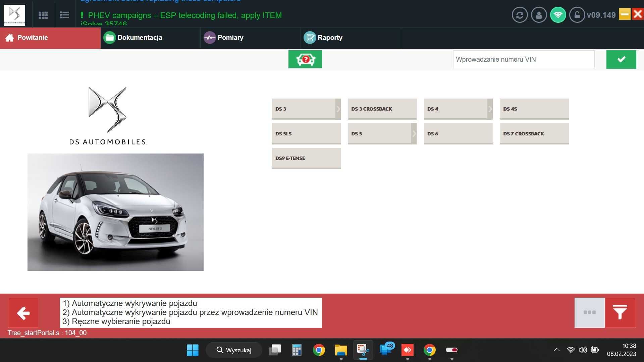Switch to the Dokumentacja tab
This screenshot has width=644, height=362.
point(150,38)
